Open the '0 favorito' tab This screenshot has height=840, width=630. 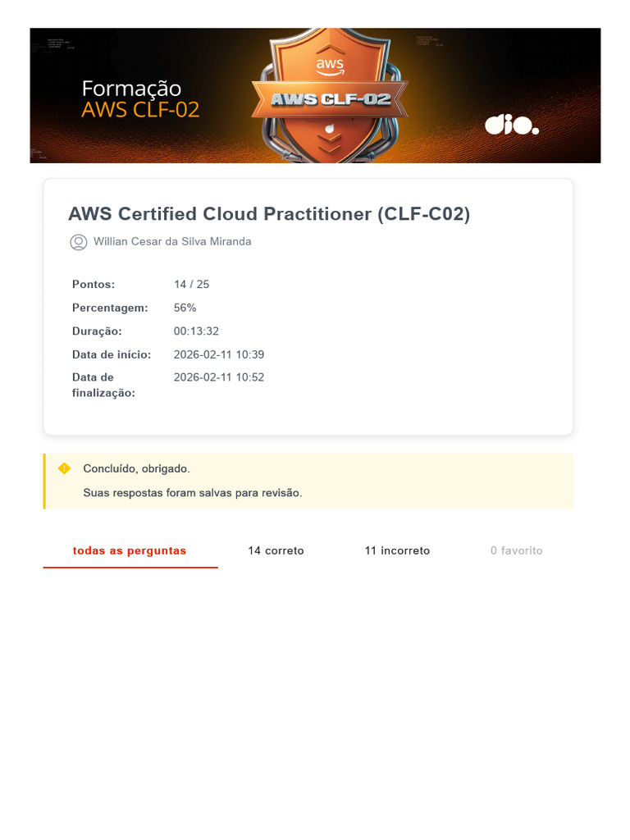pos(517,550)
